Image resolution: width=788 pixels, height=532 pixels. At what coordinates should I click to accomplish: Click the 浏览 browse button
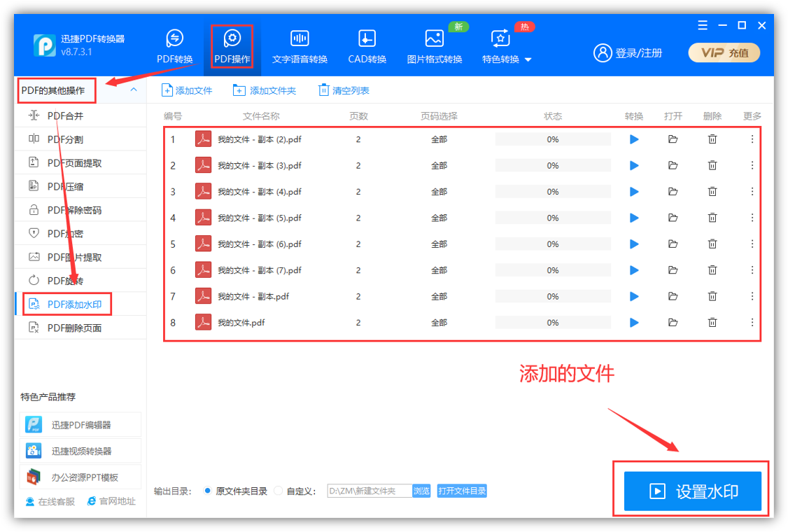coord(421,491)
